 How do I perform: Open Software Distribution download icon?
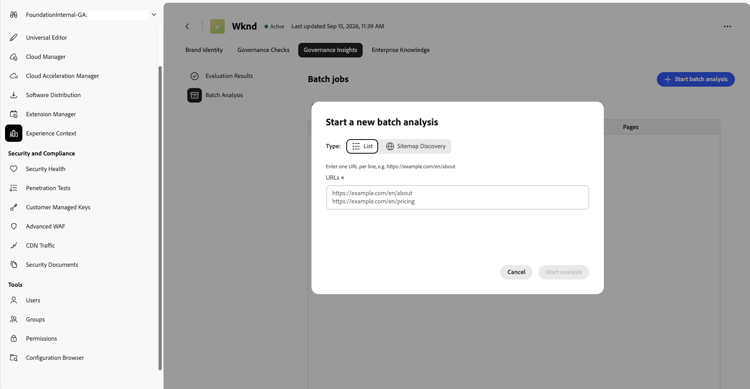point(14,95)
